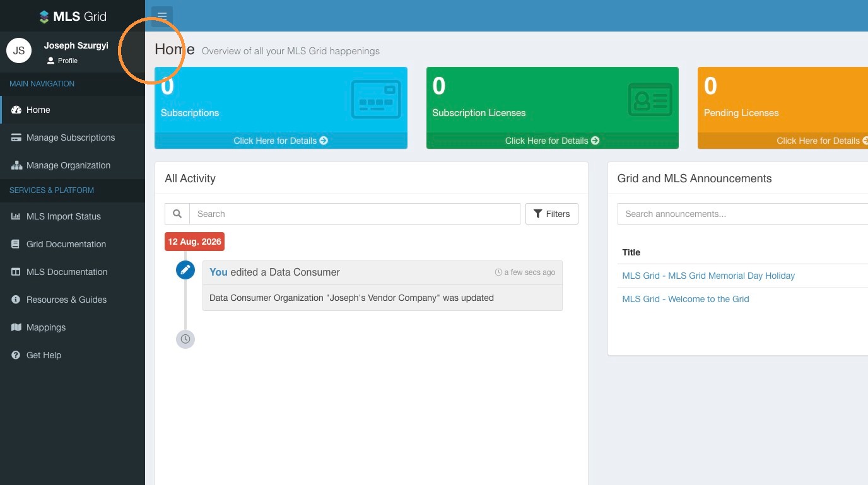This screenshot has height=485, width=868.
Task: Open MLS Grid Memorial Day Holiday announcement
Action: pyautogui.click(x=708, y=276)
